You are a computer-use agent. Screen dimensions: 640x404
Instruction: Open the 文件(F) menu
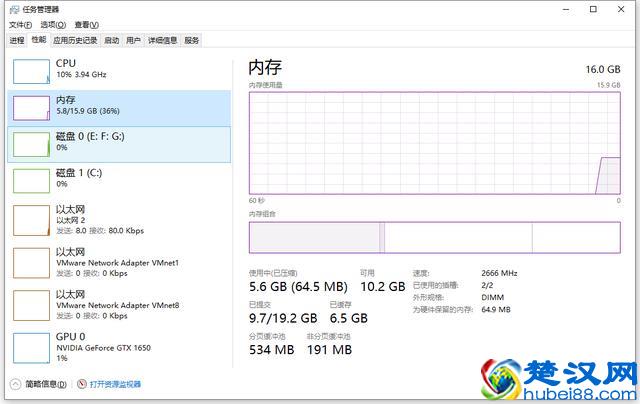[x=21, y=25]
